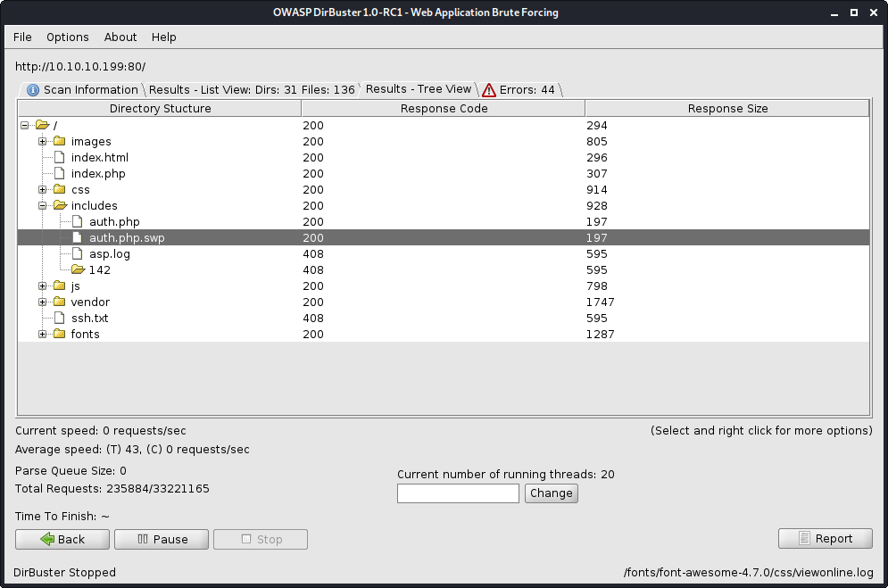This screenshot has width=888, height=588.
Task: Focus the thread count input field
Action: coord(458,493)
